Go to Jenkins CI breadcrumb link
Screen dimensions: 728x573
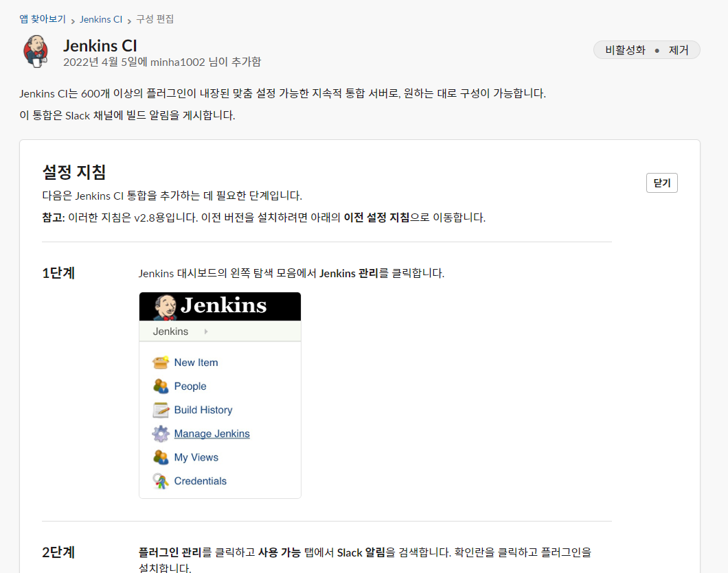tap(101, 19)
